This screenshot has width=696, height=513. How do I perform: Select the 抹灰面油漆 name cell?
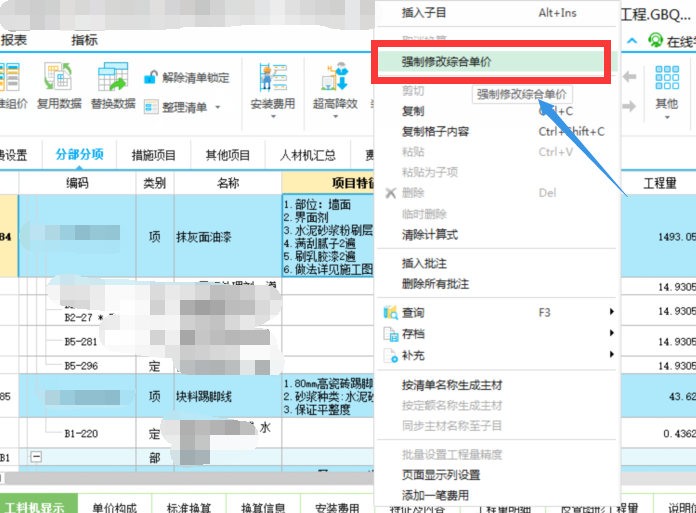(x=228, y=237)
